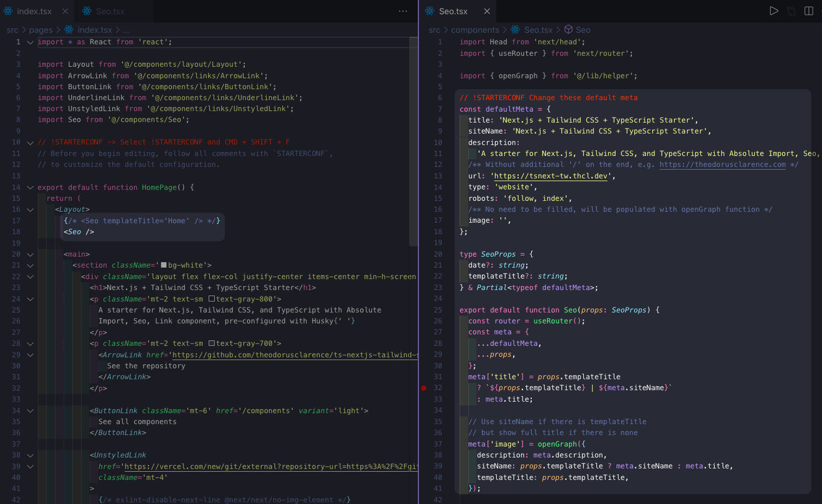Switch to the inactive Seo.tsx tab on the left
This screenshot has height=504, width=822.
coord(103,11)
